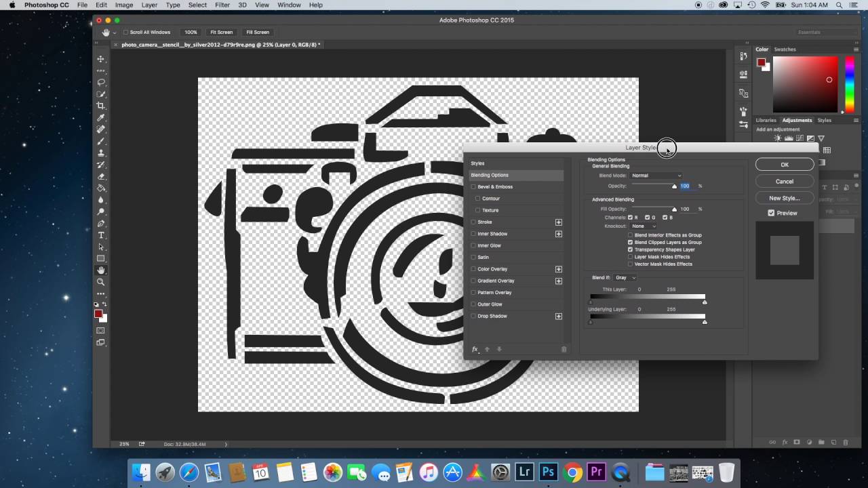
Task: Click the Fit Screen button
Action: coord(221,33)
